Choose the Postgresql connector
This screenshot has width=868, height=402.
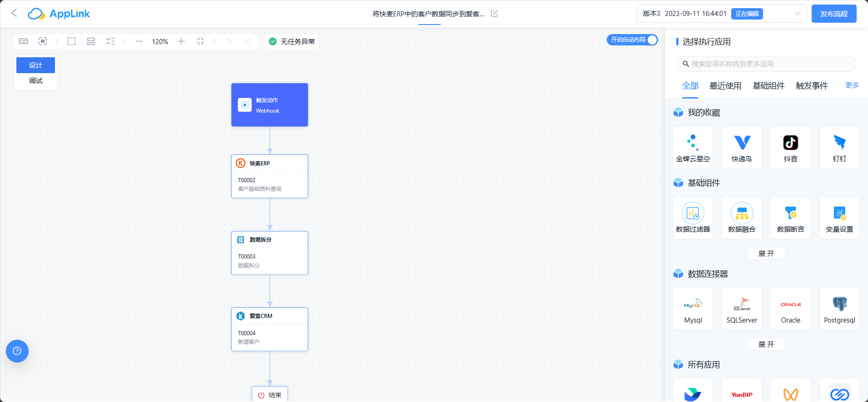tap(839, 309)
